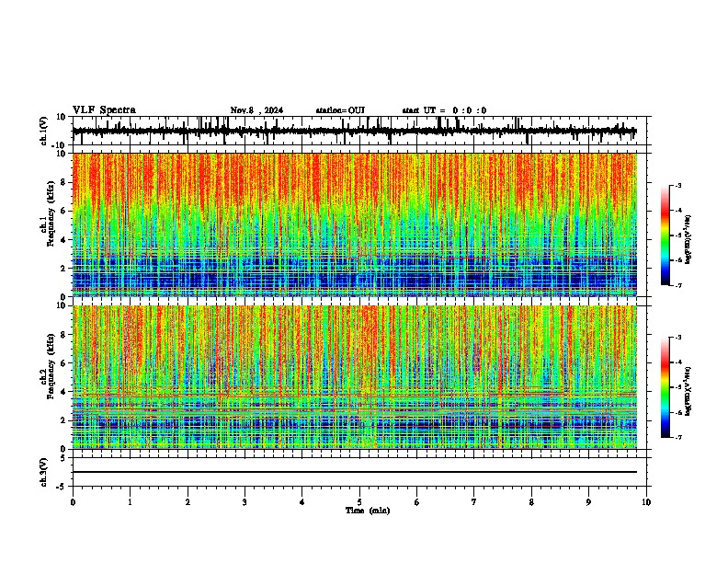Click the 'station=OUI' label
Viewport: 728px width, 563px height.
click(340, 110)
